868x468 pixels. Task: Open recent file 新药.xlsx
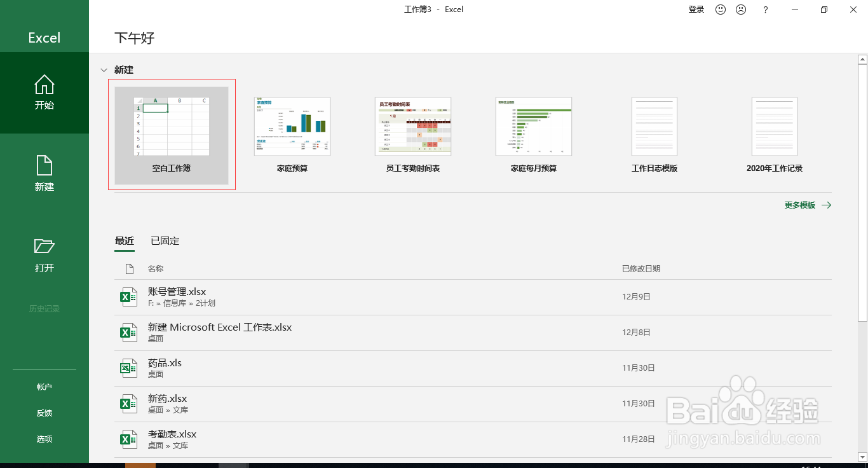coord(473,404)
